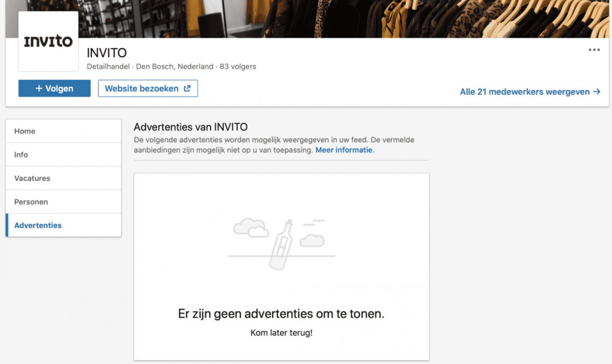Click the 'Detailhandel' industry text

point(108,67)
